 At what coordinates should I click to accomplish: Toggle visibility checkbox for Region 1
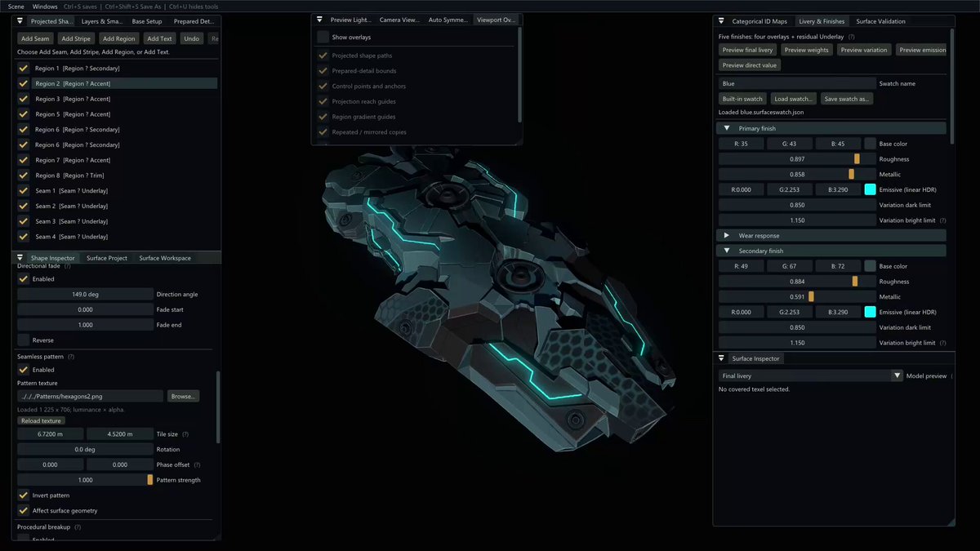click(24, 69)
